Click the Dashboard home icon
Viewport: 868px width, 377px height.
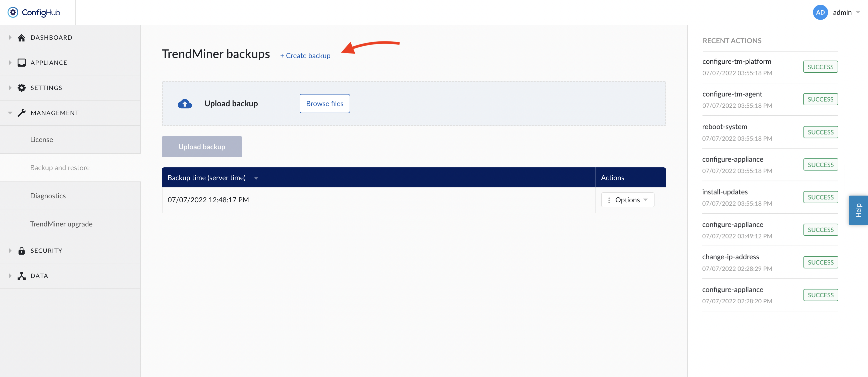22,37
